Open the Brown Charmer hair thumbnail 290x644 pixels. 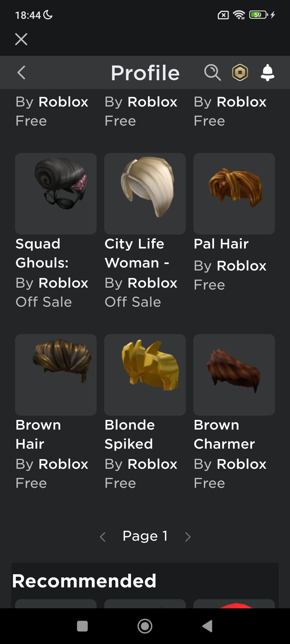(234, 375)
